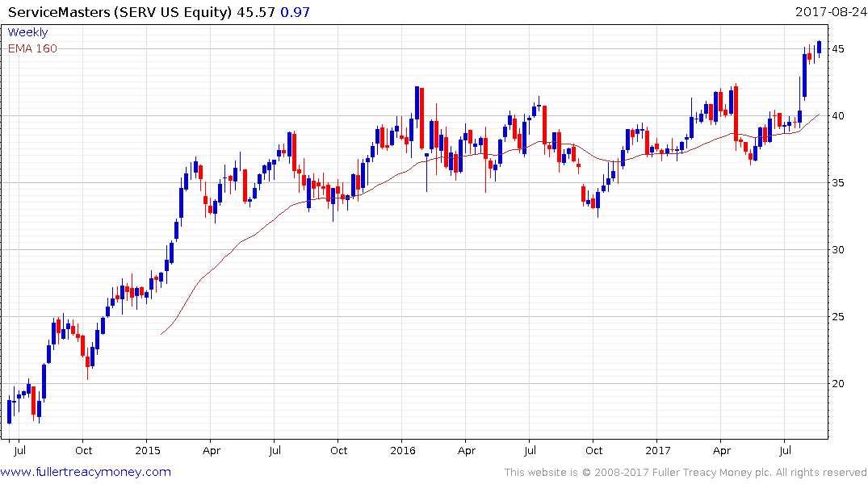This screenshot has height=484, width=868.
Task: Click the blue price change value 0.97
Action: point(295,12)
